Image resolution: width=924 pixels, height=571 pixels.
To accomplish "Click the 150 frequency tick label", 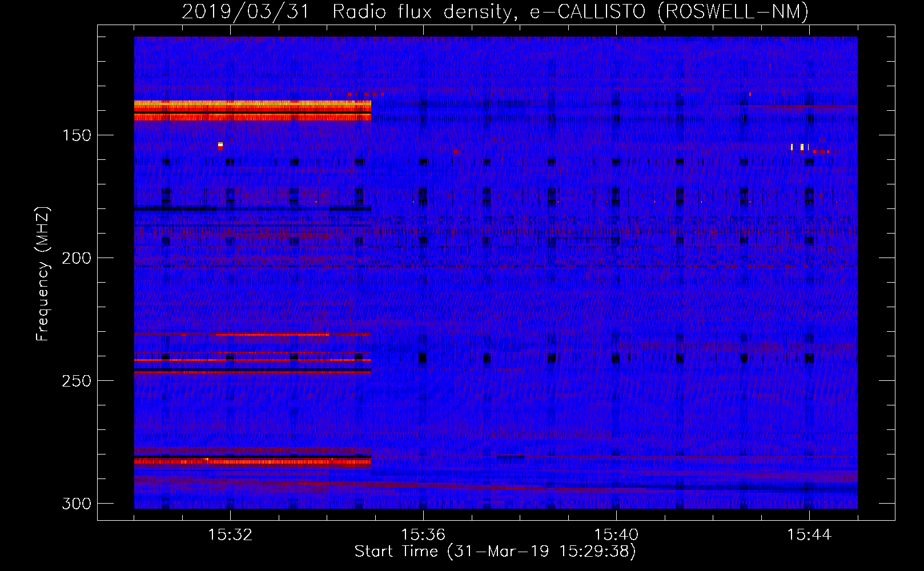I will [x=77, y=135].
